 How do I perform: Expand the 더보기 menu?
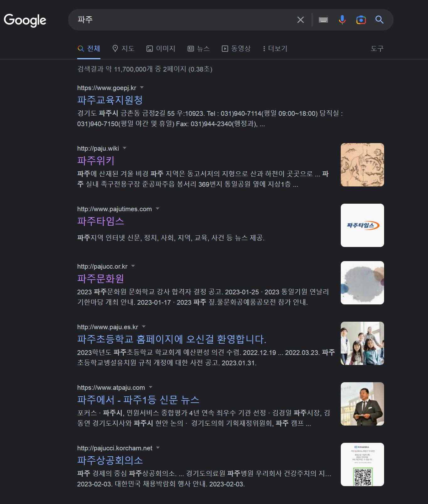275,49
